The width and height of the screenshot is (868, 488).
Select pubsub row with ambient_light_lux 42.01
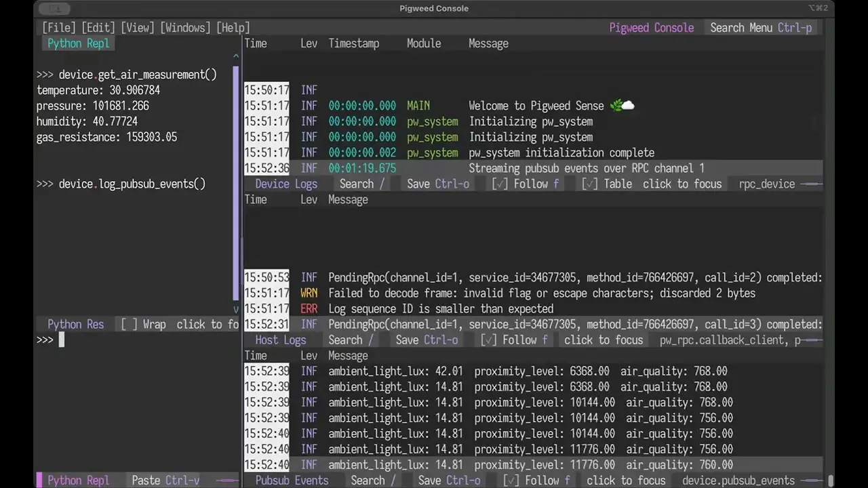(533, 371)
